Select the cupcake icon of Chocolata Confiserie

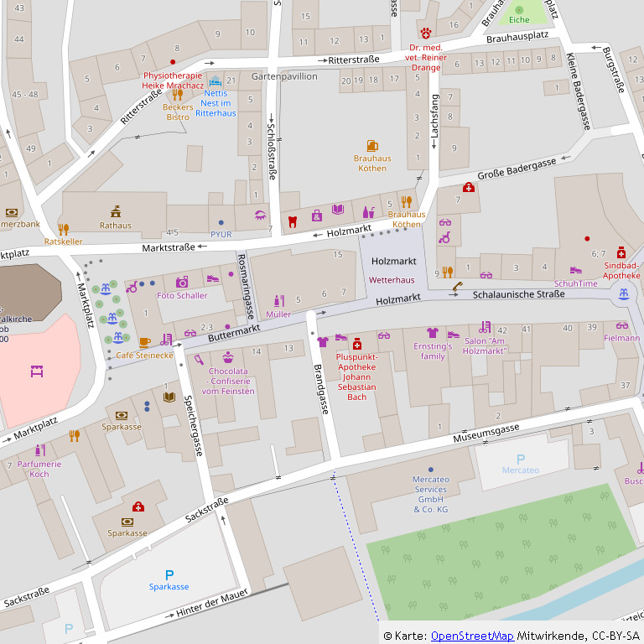[x=228, y=357]
